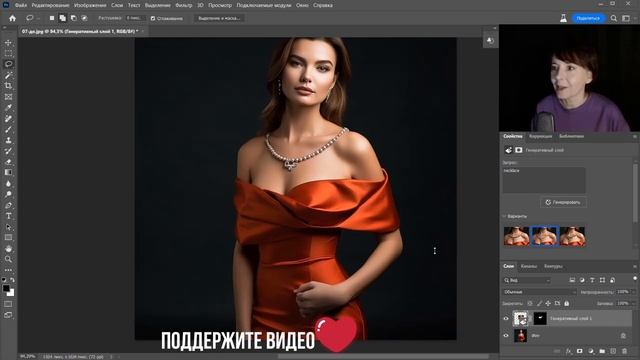The height and width of the screenshot is (360, 640).
Task: Open the Заливка fill dropdown
Action: pyautogui.click(x=633, y=303)
